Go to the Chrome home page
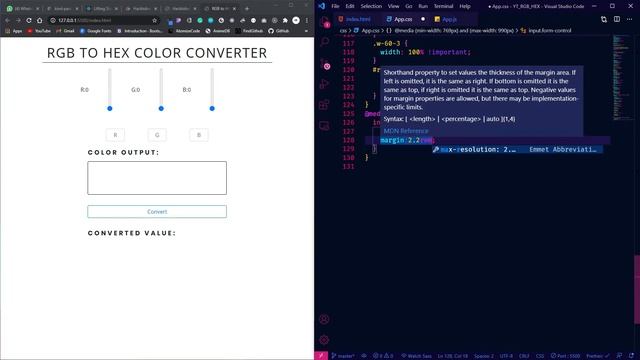Image resolution: width=640 pixels, height=360 pixels. click(x=40, y=20)
